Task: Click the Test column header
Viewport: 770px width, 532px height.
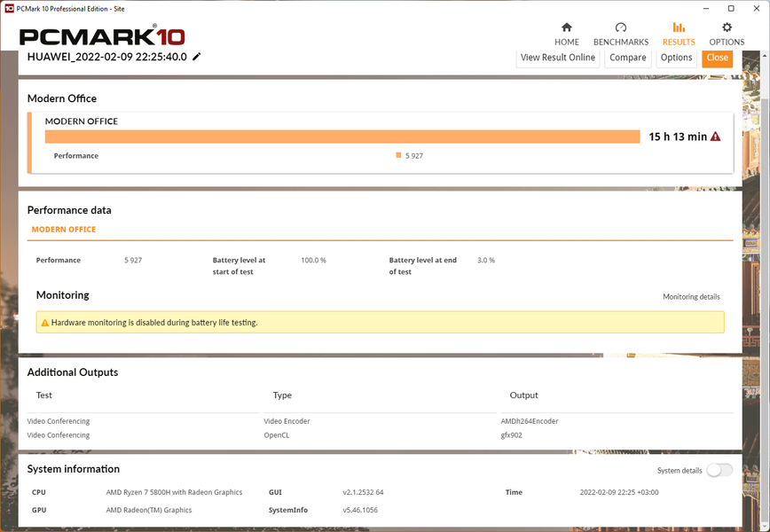Action: tap(43, 395)
